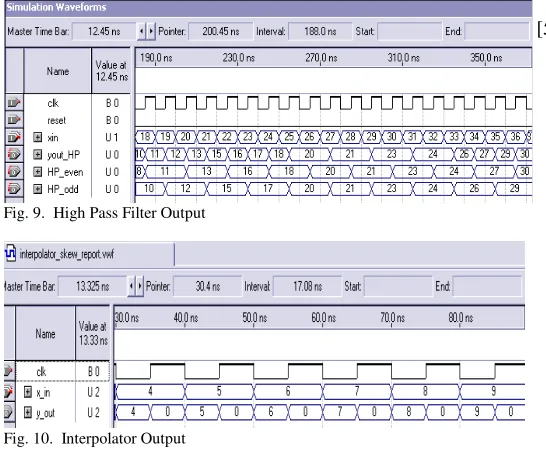This screenshot has width=546, height=450.
Task: Expand the HP_odd bus signal
Action: click(x=38, y=189)
